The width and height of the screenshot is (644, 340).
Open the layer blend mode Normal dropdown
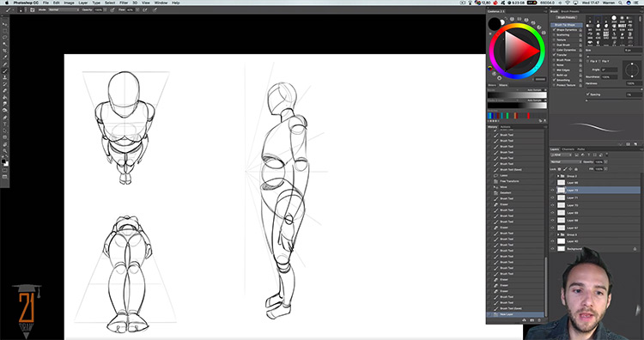click(566, 161)
